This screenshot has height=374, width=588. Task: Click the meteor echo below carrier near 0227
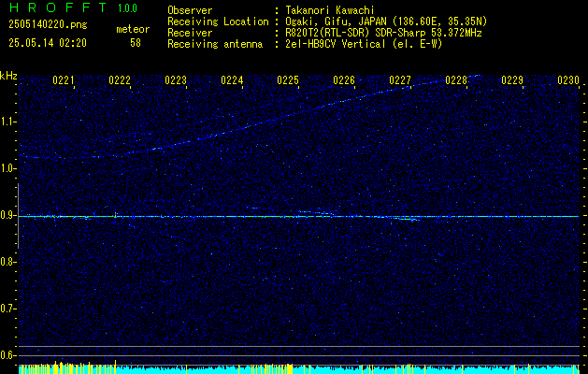(407, 220)
